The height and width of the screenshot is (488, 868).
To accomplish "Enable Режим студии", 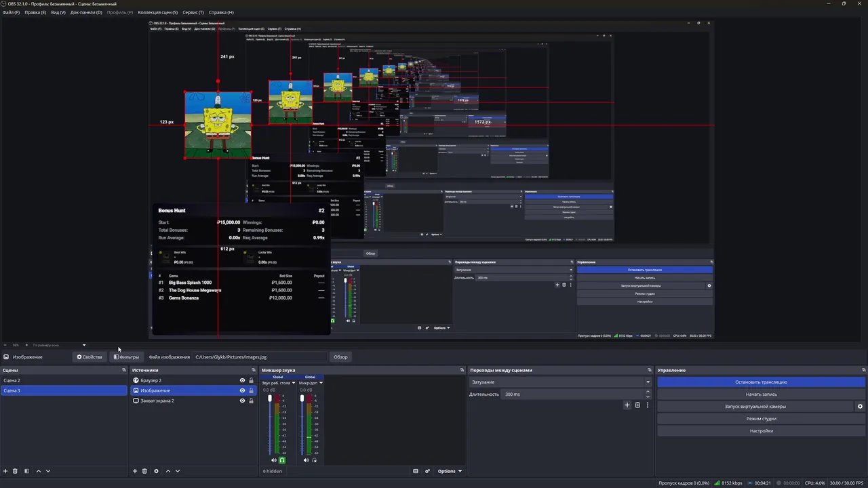I will pos(761,419).
